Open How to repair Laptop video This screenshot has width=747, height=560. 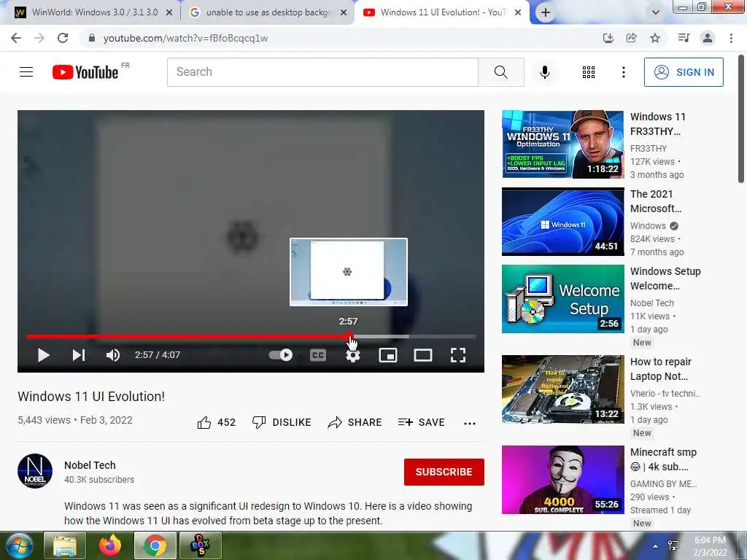562,389
